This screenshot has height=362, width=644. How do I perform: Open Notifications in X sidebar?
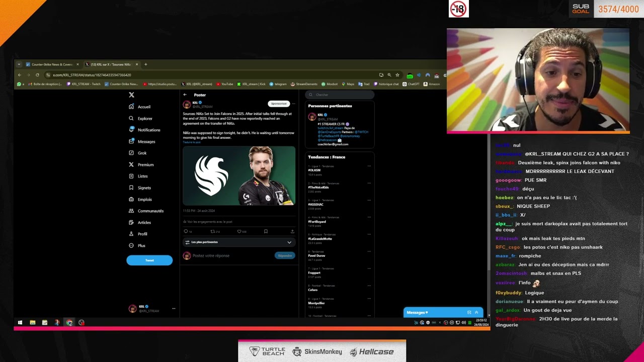pos(144,130)
